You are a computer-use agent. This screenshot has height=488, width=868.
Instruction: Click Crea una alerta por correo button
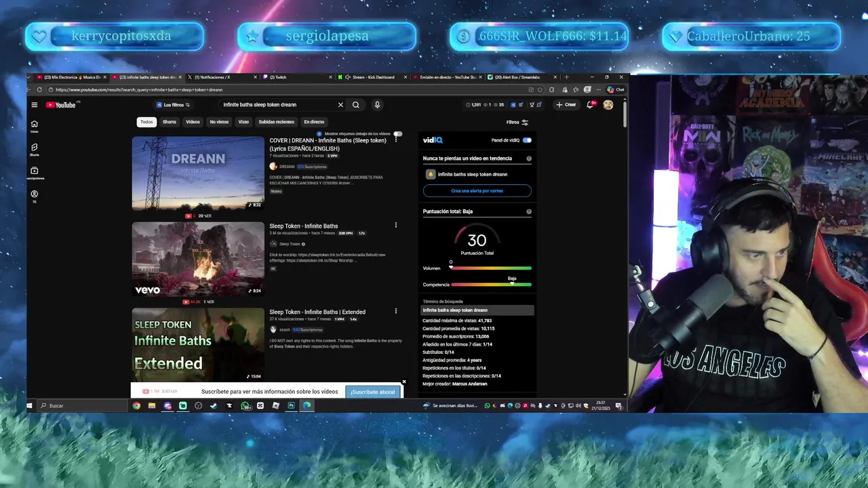click(477, 191)
